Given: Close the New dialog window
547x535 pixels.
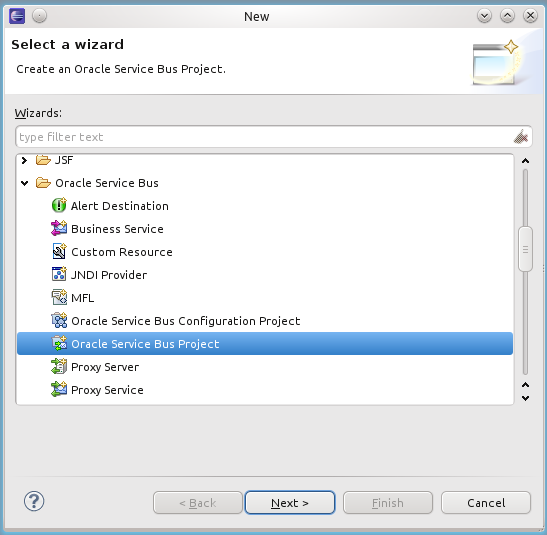Looking at the screenshot, I should point(530,16).
